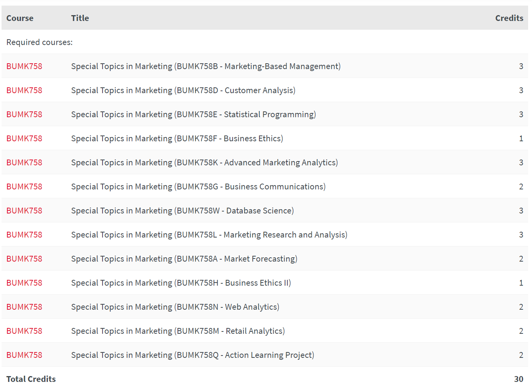Click the Total Credits label
Screen dimensions: 532x392
31,379
